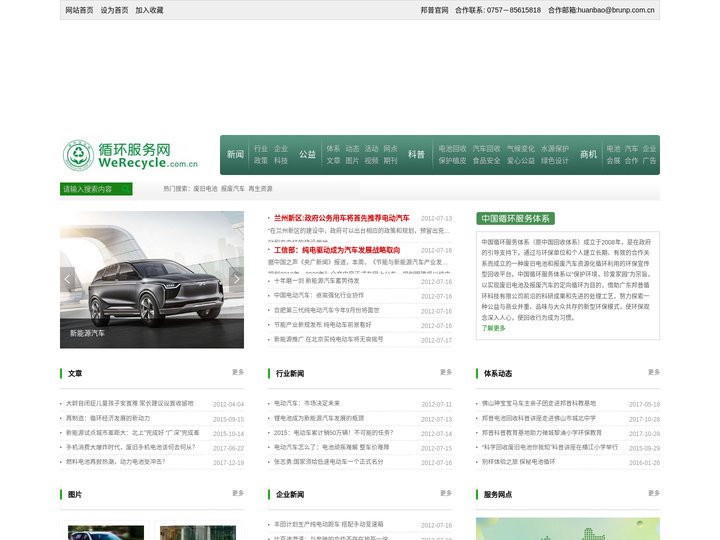Screen dimensions: 720x540
Task: Open 保护植皮 under 科普
Action: point(452,160)
